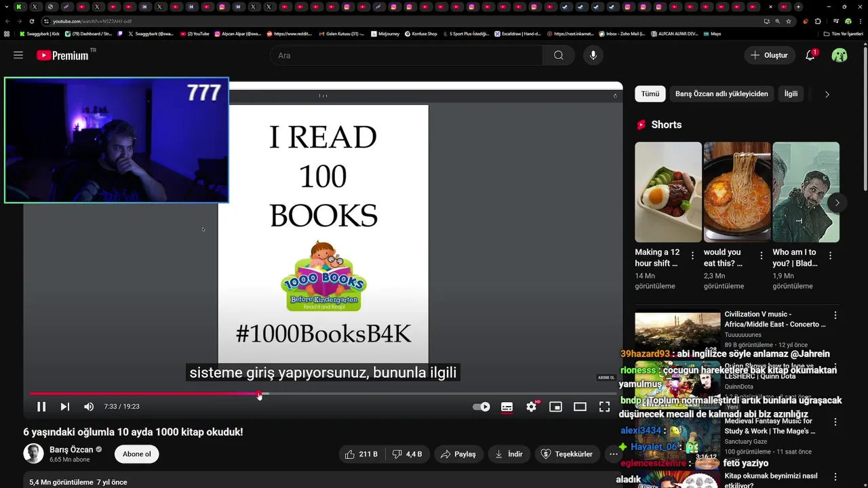868x488 pixels.
Task: Focus the Ara search field
Action: click(406, 55)
